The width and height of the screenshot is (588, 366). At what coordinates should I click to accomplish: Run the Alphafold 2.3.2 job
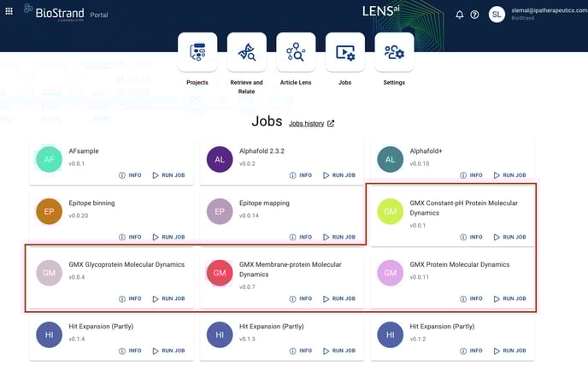339,175
